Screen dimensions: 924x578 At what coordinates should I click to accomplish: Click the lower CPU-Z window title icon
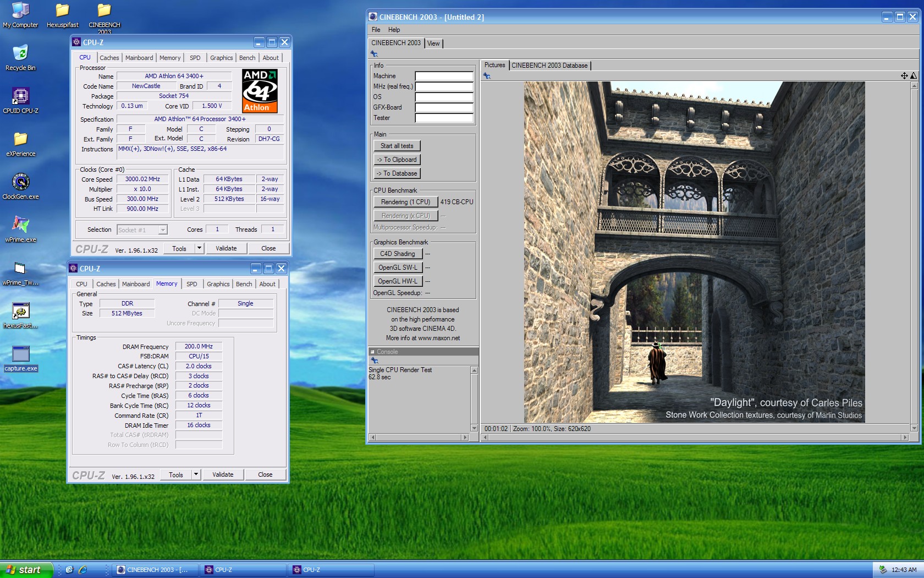(73, 268)
